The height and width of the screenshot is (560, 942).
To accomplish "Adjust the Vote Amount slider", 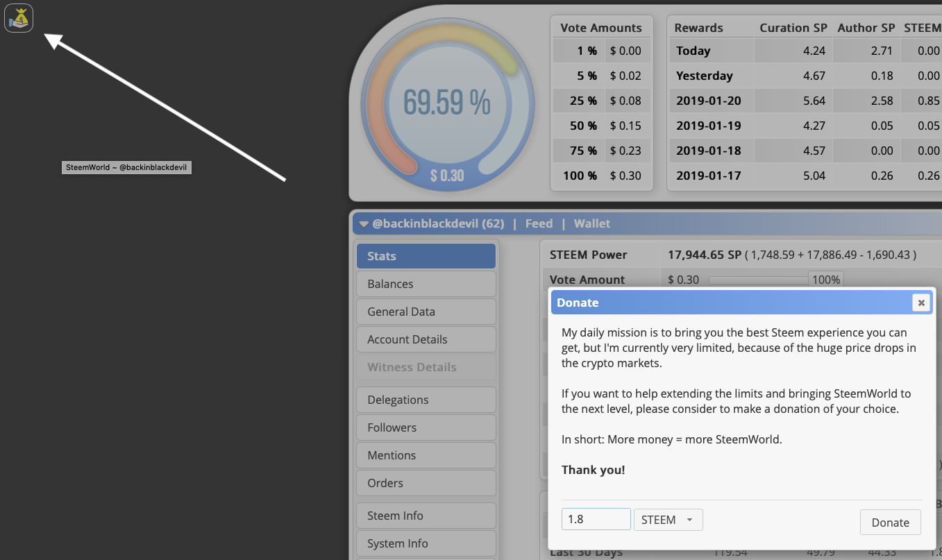I will (x=758, y=280).
